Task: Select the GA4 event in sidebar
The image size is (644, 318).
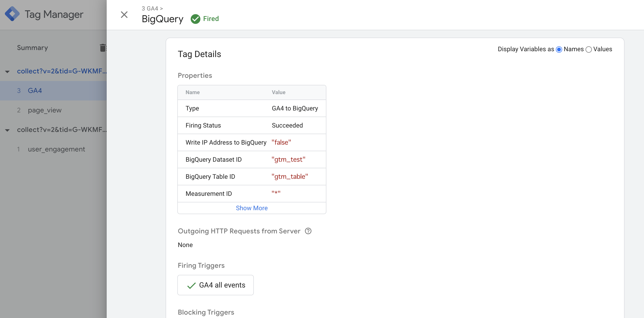Action: point(35,91)
